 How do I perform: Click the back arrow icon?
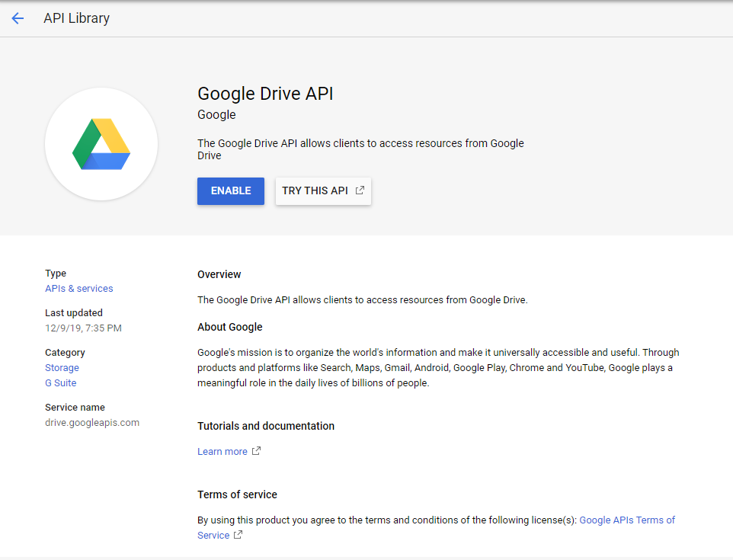coord(18,18)
